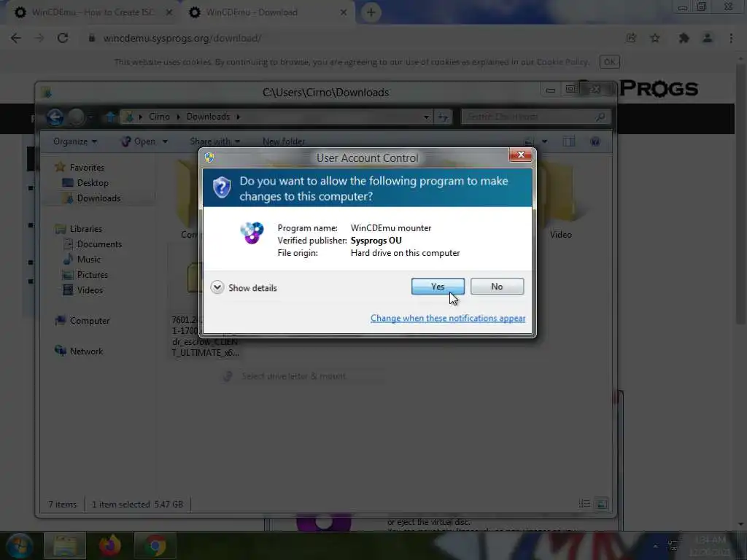
Task: Expand Show details chevron in UAC dialog
Action: tap(217, 287)
